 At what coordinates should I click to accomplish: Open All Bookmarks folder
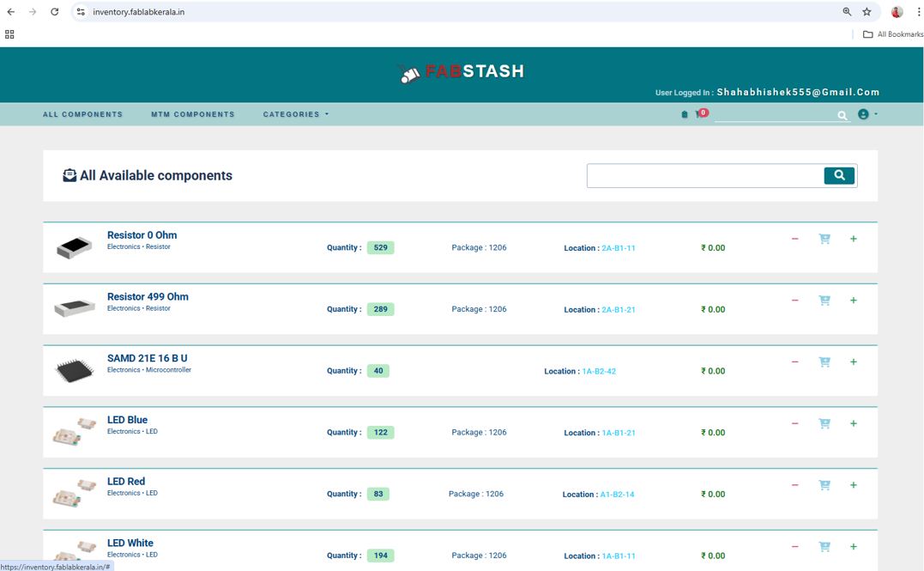[x=893, y=34]
